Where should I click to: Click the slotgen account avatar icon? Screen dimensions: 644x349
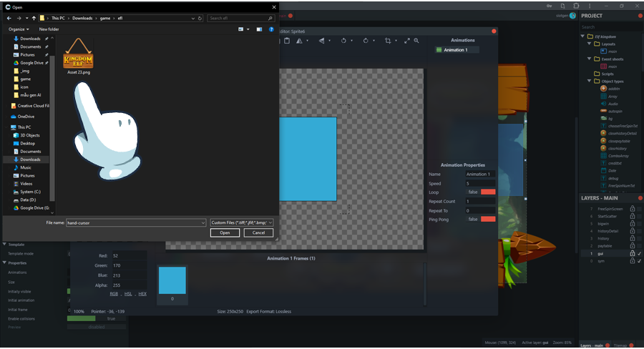pos(572,16)
